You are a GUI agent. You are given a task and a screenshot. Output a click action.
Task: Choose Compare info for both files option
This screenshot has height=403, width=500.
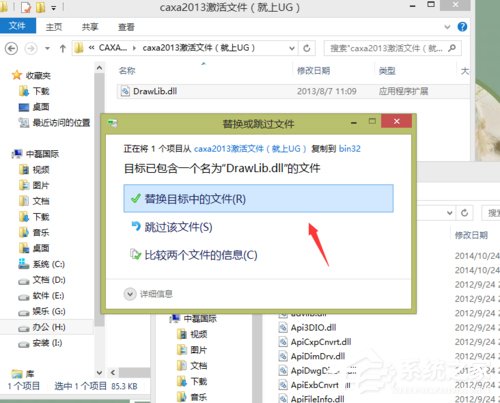194,255
